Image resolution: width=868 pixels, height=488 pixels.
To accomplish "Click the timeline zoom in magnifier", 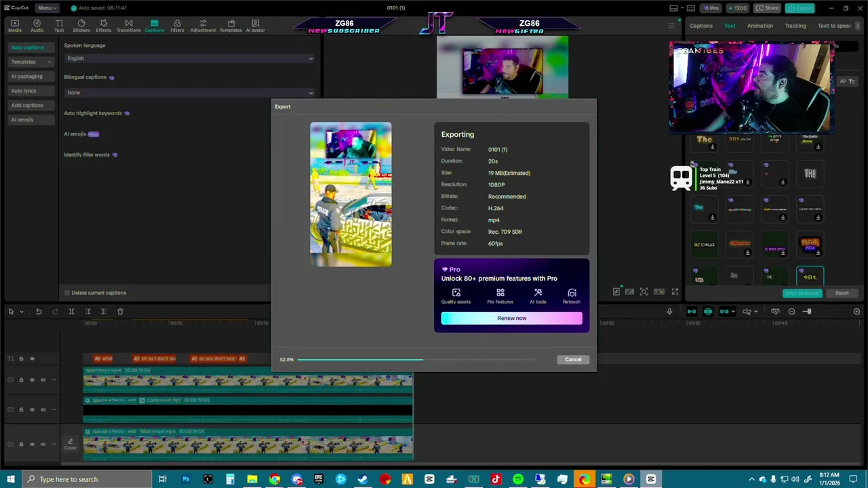I will 856,311.
